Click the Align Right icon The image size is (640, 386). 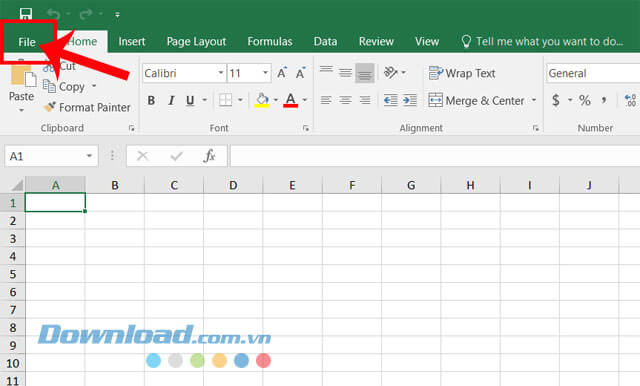[364, 100]
